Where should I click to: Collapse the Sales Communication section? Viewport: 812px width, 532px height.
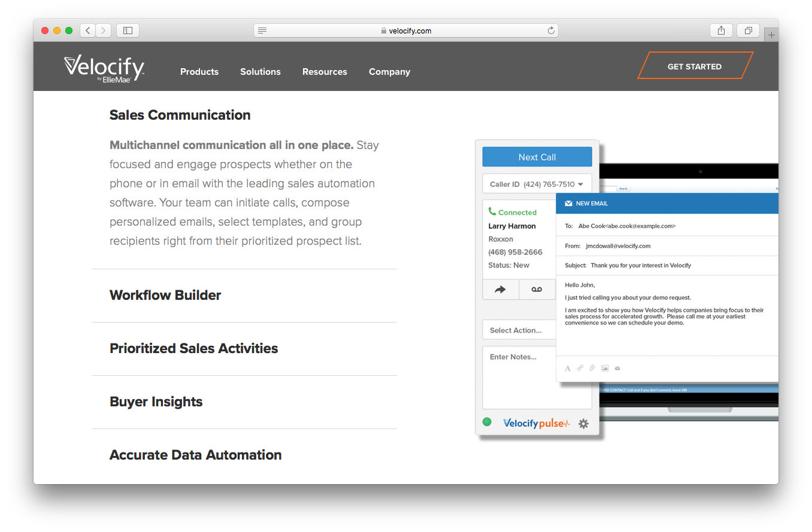click(180, 115)
